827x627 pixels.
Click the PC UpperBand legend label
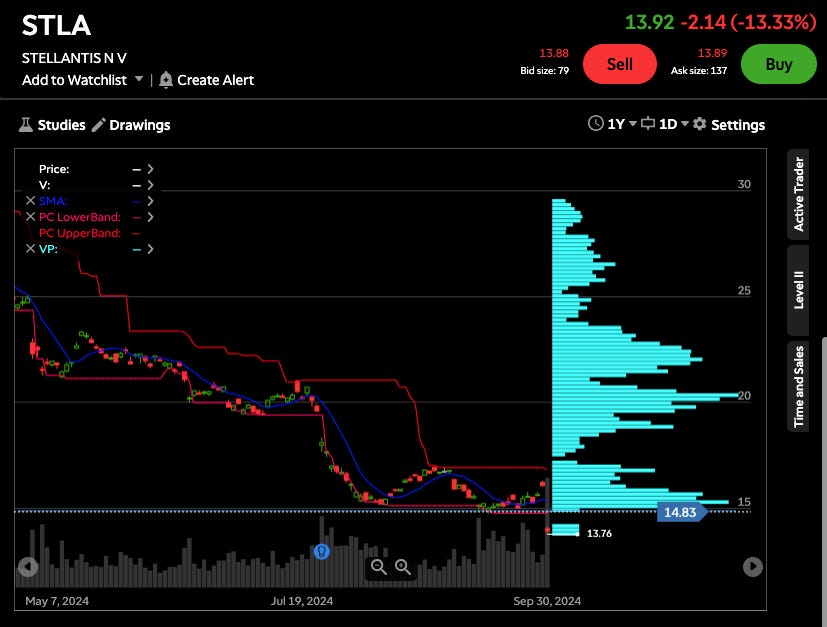tap(80, 233)
